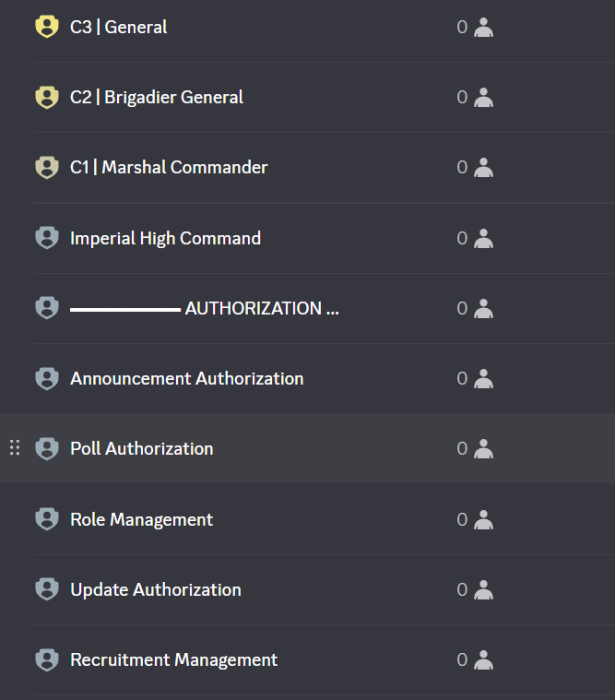Select the C2 | Brigadier General role
This screenshot has width=615, height=700.
(x=157, y=97)
